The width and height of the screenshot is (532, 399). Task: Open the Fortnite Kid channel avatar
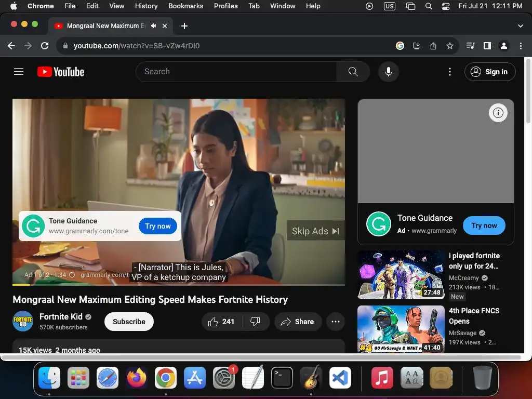coord(23,321)
